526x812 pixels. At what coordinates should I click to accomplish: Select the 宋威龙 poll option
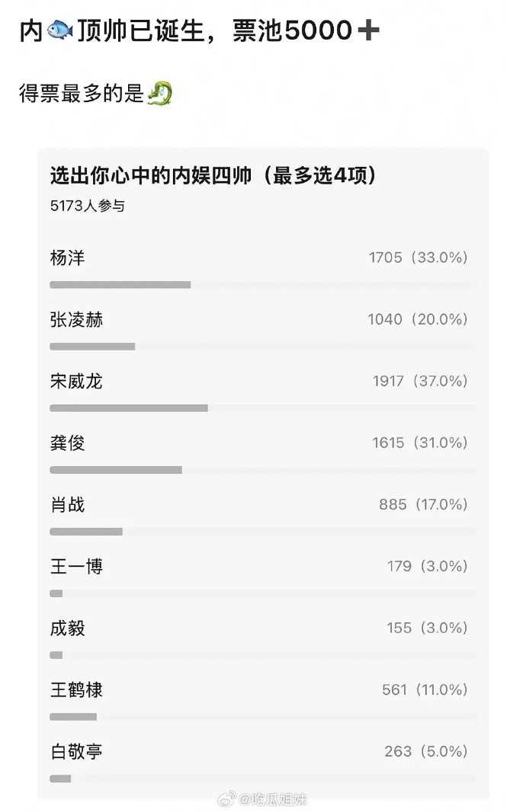263,393
